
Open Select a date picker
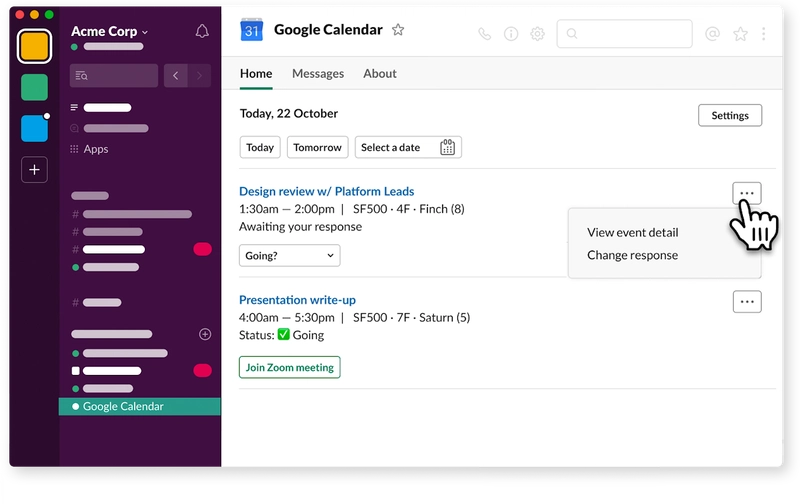tap(408, 147)
